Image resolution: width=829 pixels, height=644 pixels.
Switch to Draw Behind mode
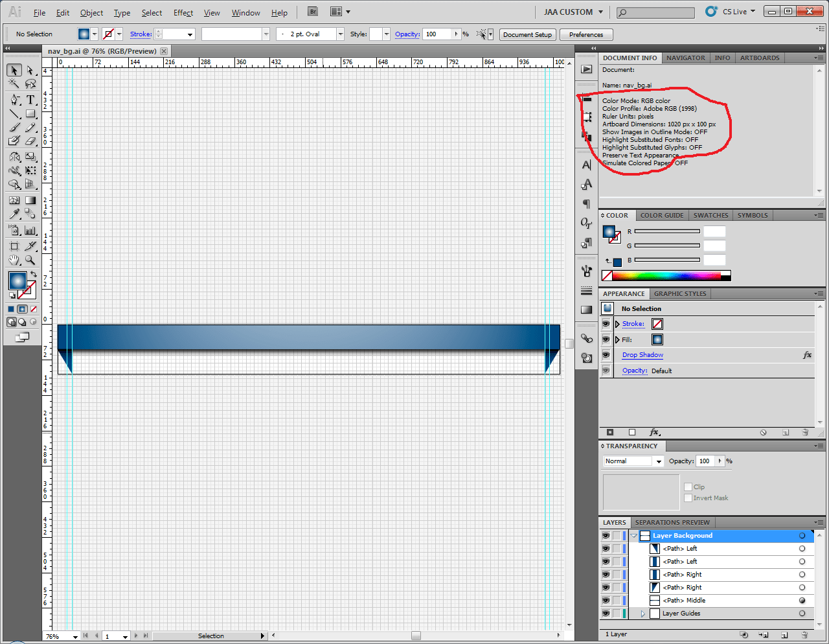(22, 322)
